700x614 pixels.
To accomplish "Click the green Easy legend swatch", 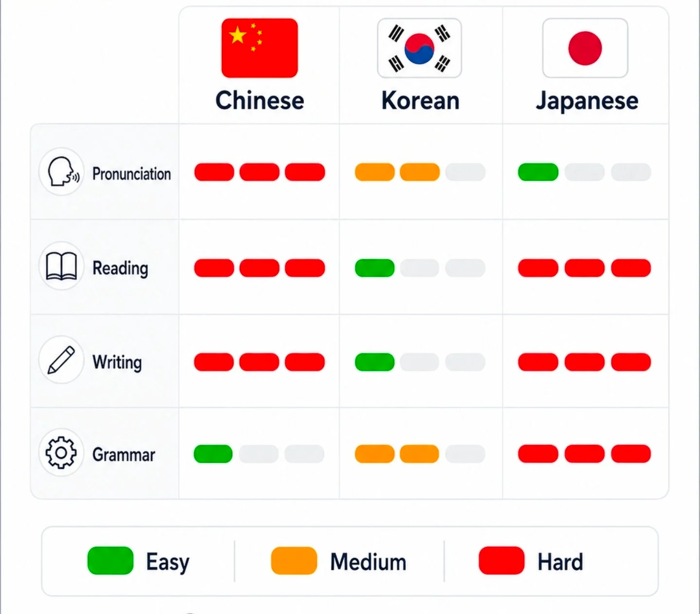I will [110, 561].
